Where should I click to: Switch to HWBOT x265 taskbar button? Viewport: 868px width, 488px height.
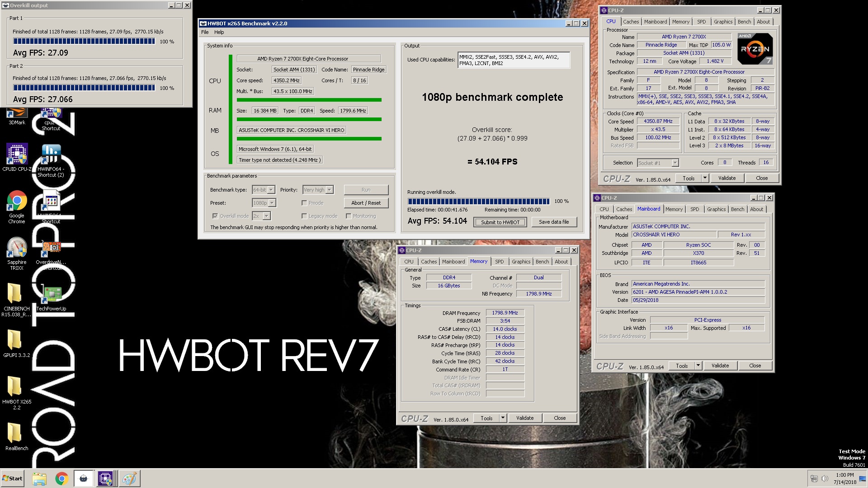(x=83, y=479)
